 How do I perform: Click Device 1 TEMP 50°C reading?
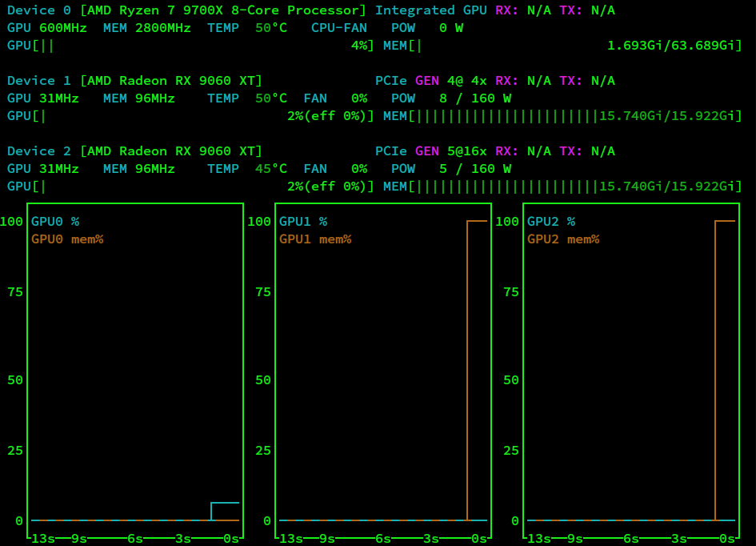(x=247, y=98)
